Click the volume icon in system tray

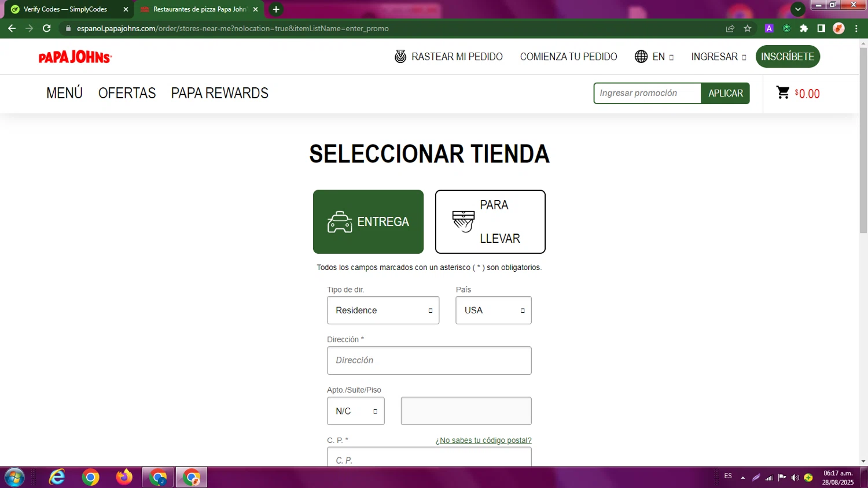tap(795, 478)
